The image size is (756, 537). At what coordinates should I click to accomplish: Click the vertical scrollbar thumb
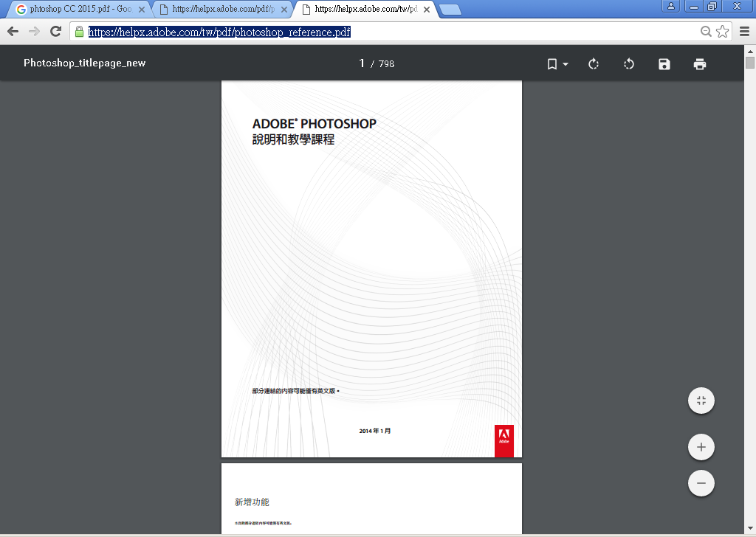click(750, 63)
